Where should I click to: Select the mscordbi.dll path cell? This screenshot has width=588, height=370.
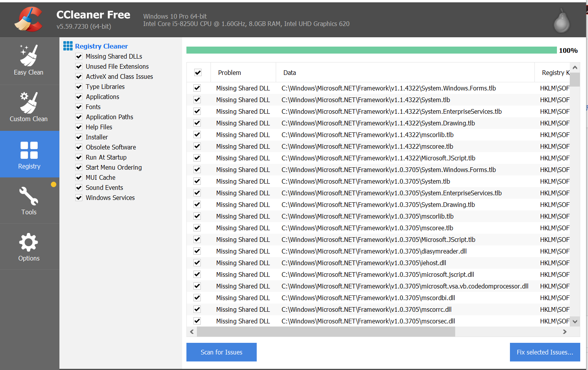pyautogui.click(x=368, y=298)
